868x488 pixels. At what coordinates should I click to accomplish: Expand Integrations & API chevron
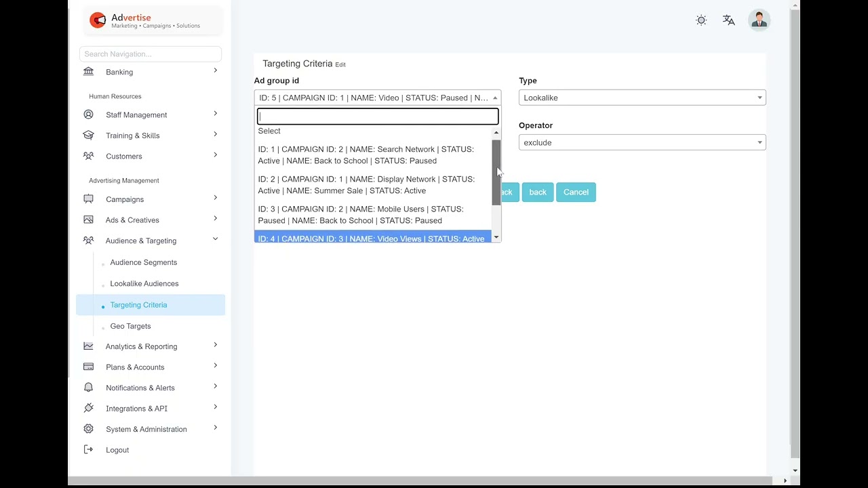coord(216,407)
